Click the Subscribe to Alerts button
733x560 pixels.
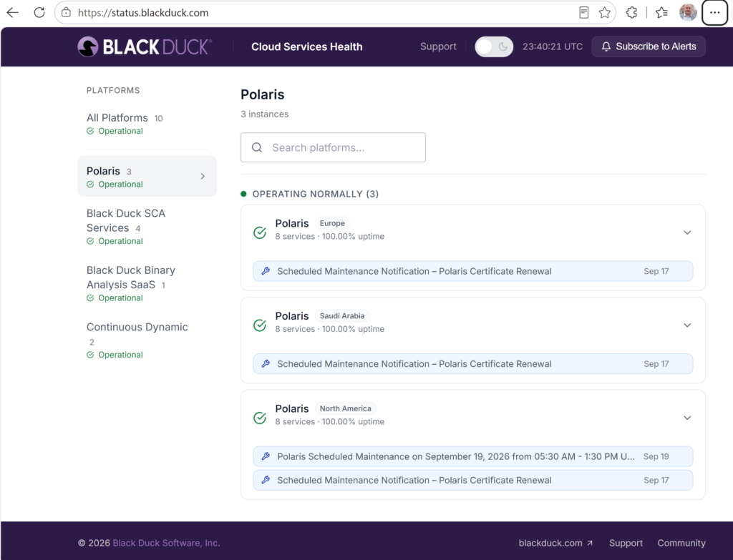(x=649, y=46)
